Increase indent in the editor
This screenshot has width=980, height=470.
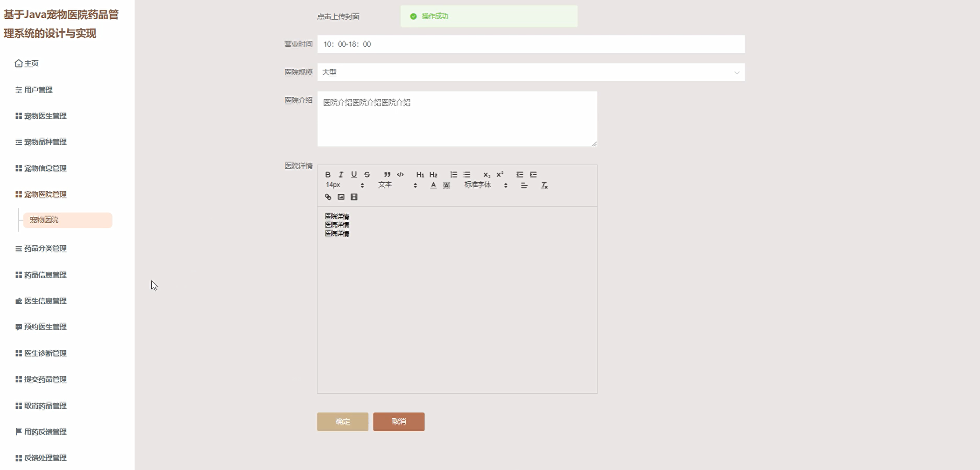tap(533, 175)
